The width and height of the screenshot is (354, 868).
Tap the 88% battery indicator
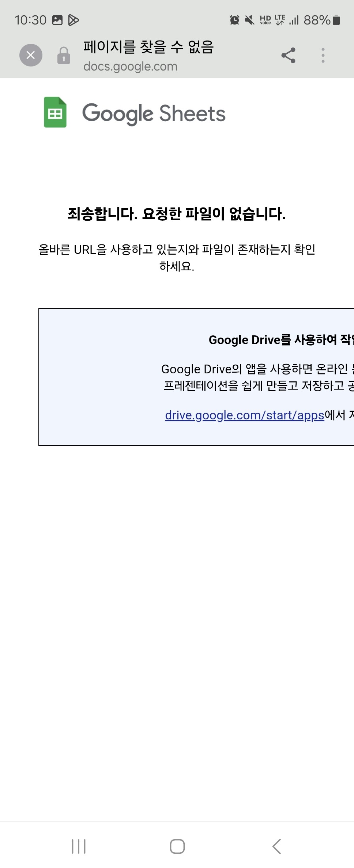[322, 20]
